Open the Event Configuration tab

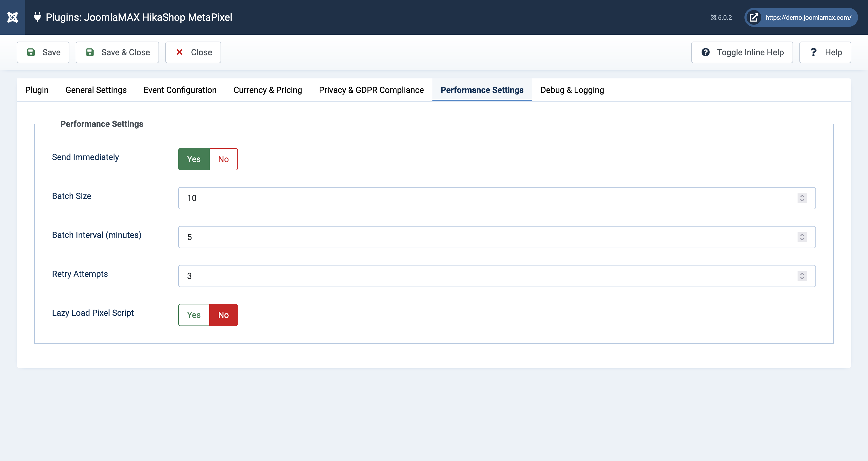pyautogui.click(x=180, y=90)
